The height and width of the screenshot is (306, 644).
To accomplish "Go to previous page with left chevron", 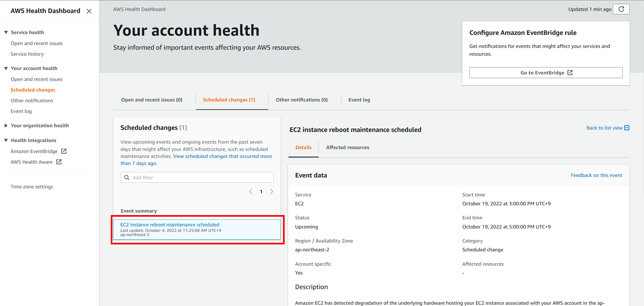I will point(251,192).
